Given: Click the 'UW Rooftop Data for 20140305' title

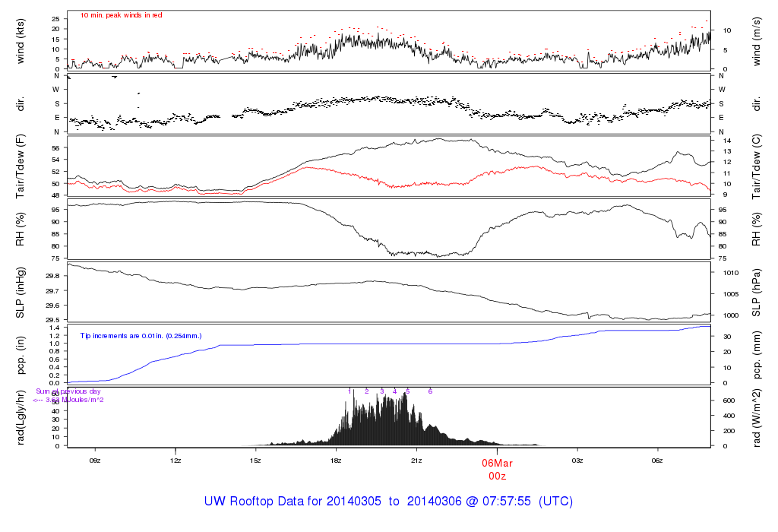Looking at the screenshot, I should point(293,502).
